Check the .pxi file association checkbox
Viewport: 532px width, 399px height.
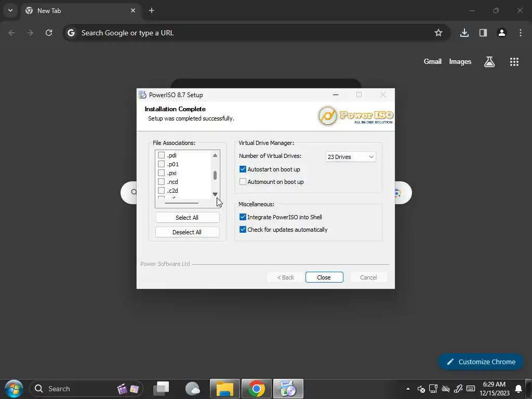pos(162,172)
